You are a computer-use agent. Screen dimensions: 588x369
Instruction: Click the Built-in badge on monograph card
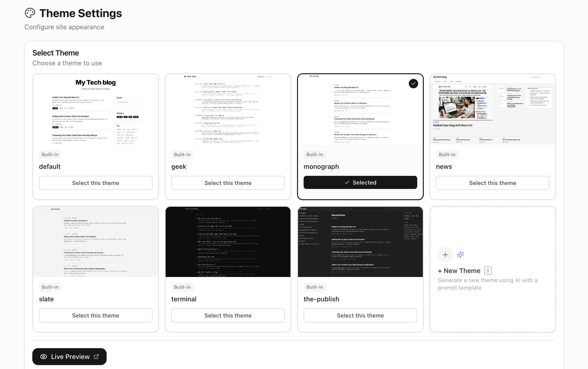pyautogui.click(x=315, y=155)
